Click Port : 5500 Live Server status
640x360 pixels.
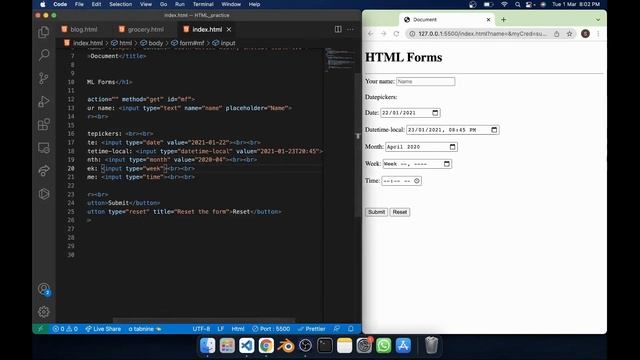click(x=271, y=329)
